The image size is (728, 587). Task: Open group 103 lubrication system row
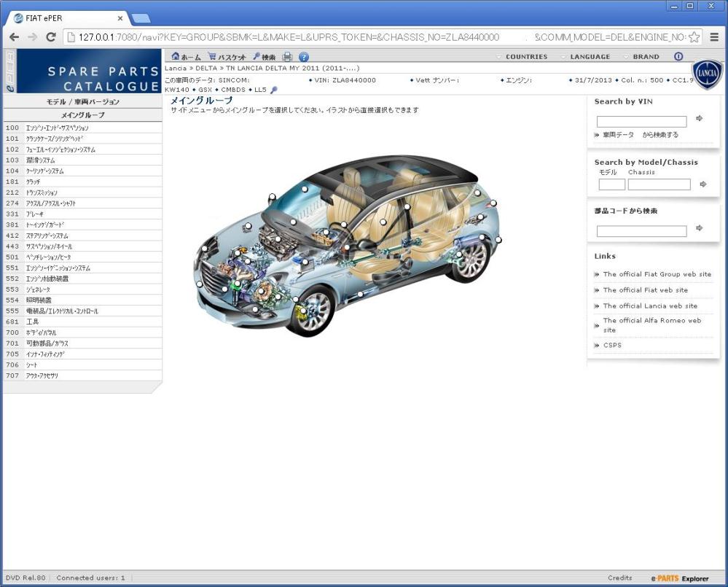[82, 160]
